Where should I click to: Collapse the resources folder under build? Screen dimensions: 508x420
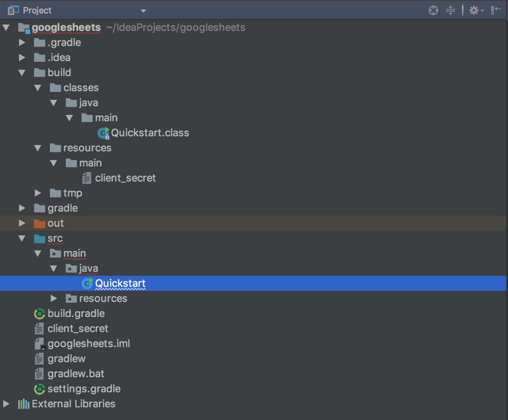38,148
